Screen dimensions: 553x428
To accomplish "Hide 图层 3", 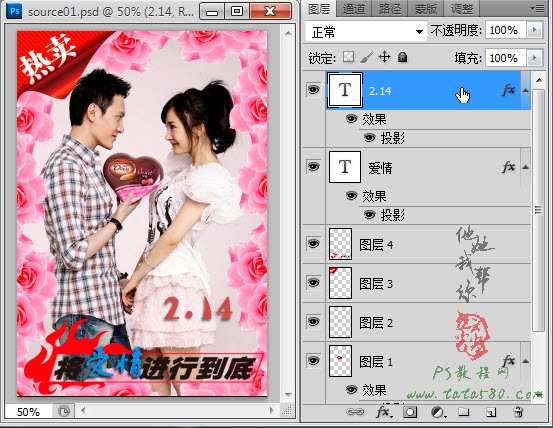I will pyautogui.click(x=313, y=282).
